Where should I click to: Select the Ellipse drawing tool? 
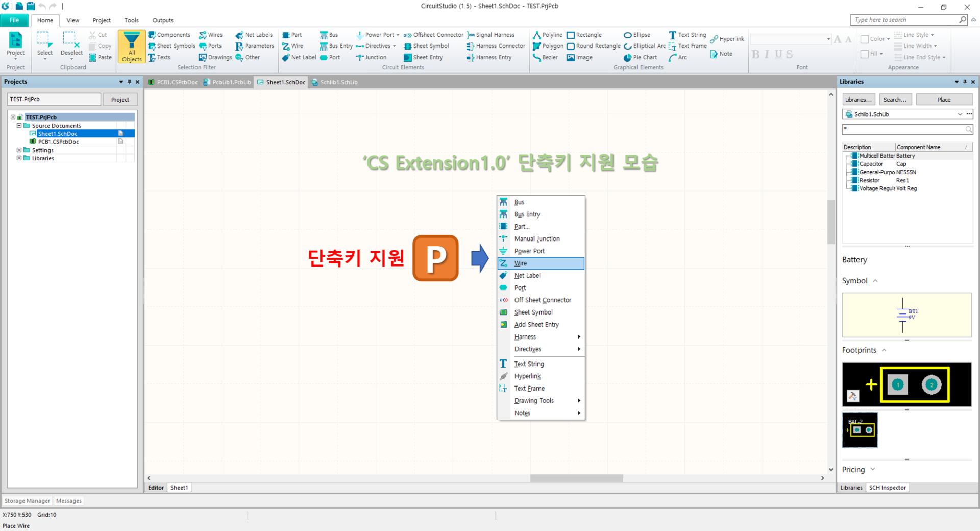pyautogui.click(x=637, y=35)
